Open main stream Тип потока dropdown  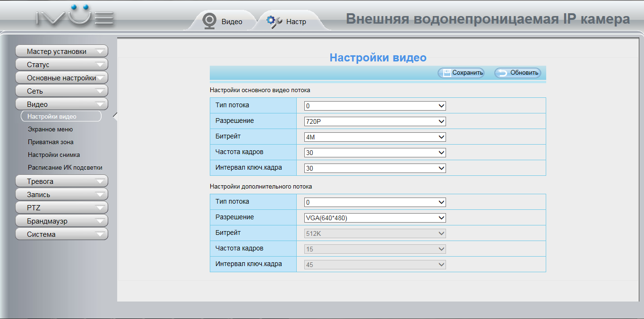375,106
